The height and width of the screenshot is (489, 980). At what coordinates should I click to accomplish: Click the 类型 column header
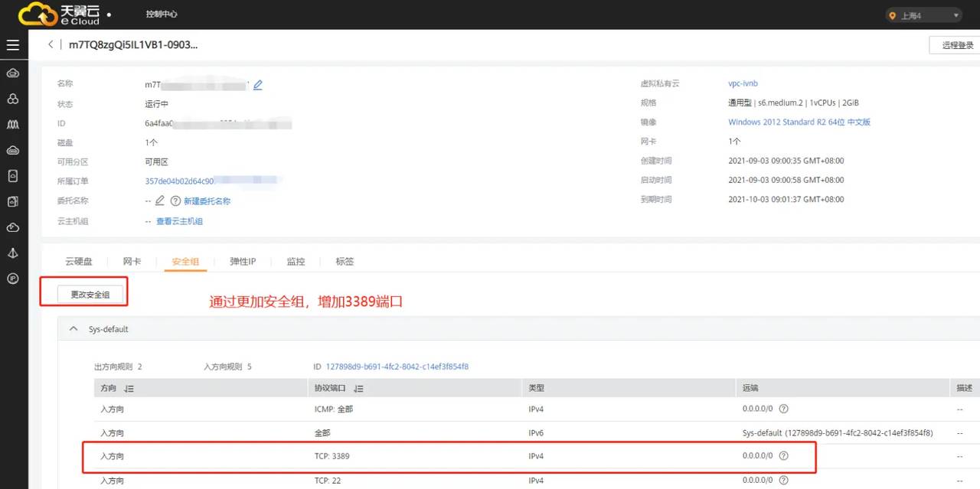coord(536,388)
